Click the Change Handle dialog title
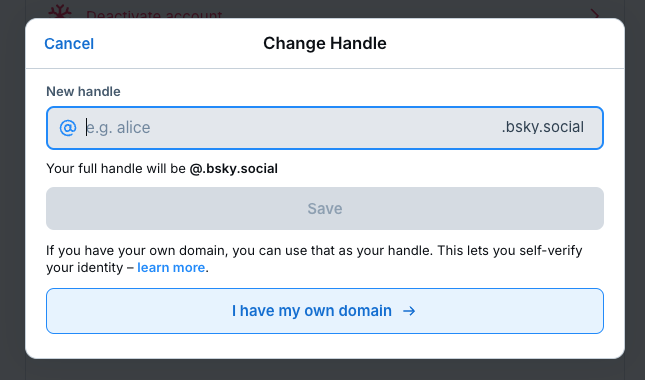Viewport: 645px width, 380px height. (325, 43)
